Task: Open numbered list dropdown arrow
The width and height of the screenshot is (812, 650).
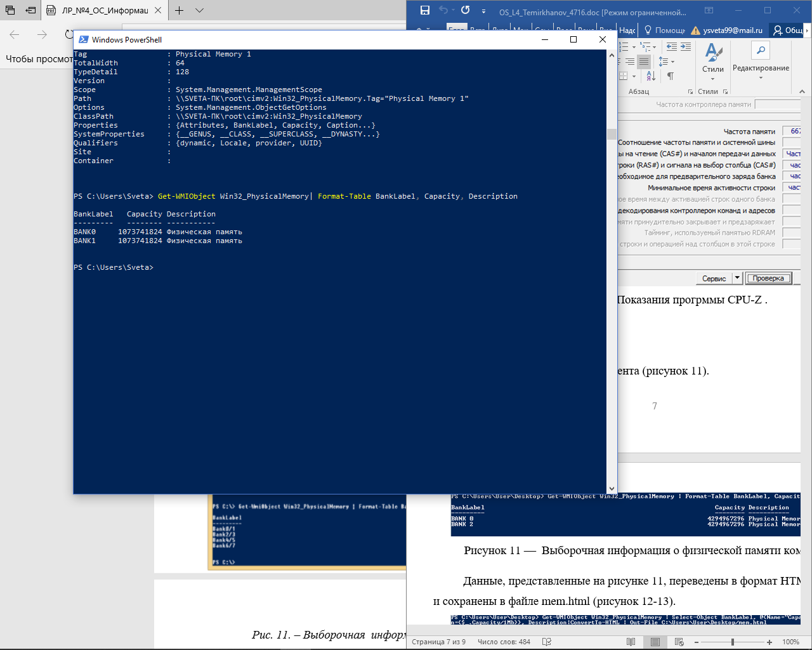Action: [634, 47]
